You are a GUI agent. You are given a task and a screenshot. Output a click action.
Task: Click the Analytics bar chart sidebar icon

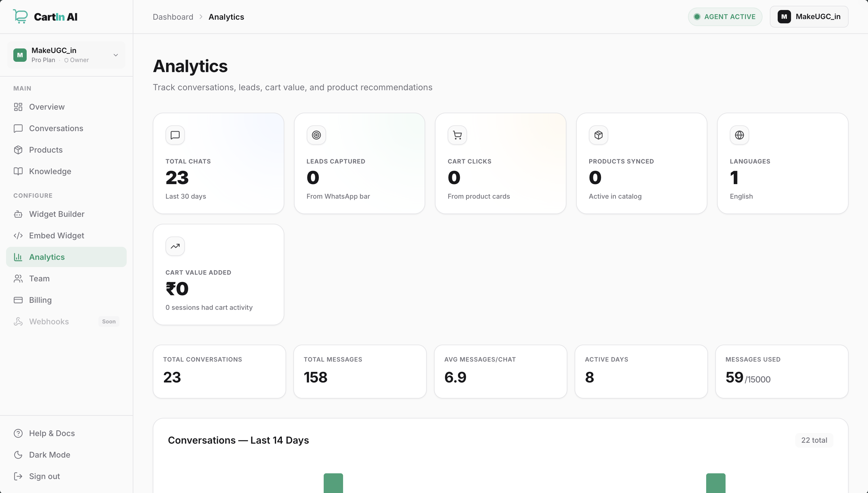point(18,257)
